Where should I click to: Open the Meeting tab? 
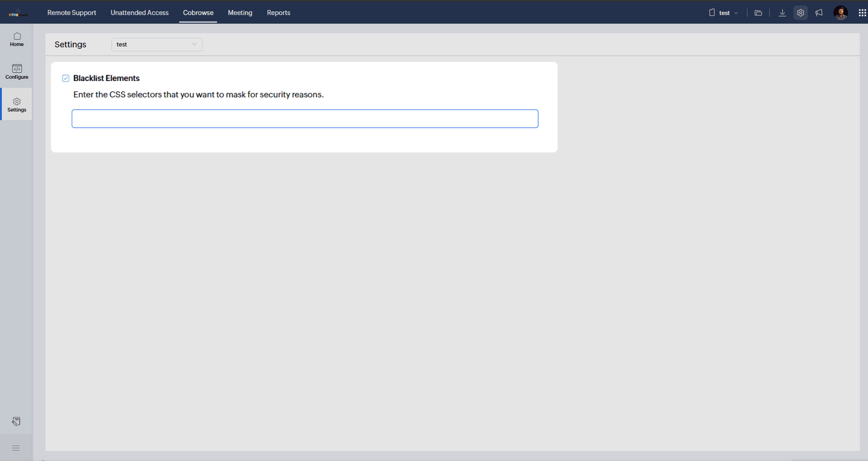(x=240, y=13)
